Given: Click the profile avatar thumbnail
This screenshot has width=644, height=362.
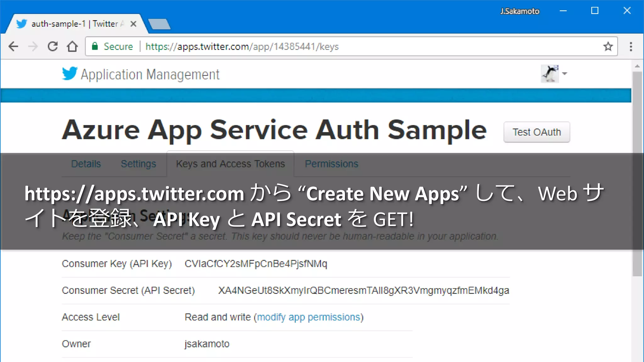Looking at the screenshot, I should pos(549,74).
